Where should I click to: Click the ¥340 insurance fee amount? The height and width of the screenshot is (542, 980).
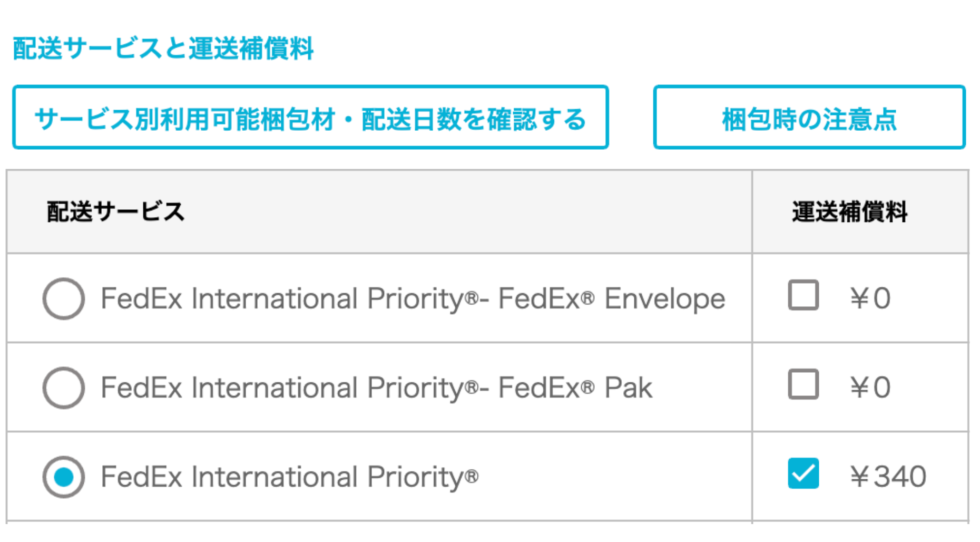tap(888, 477)
